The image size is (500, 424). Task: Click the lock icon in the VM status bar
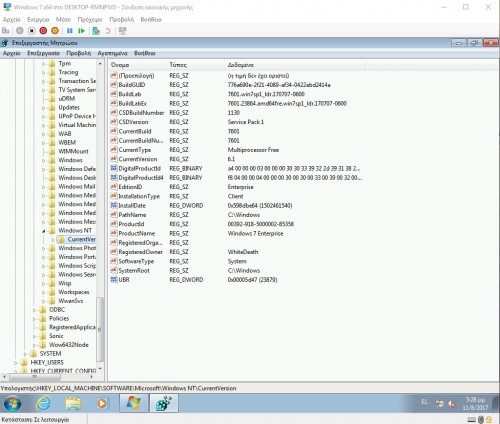[489, 419]
